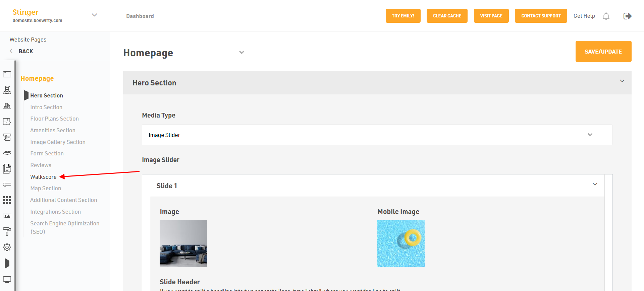644x291 pixels.
Task: Select the pages document icon in sidebar
Action: pos(7,168)
